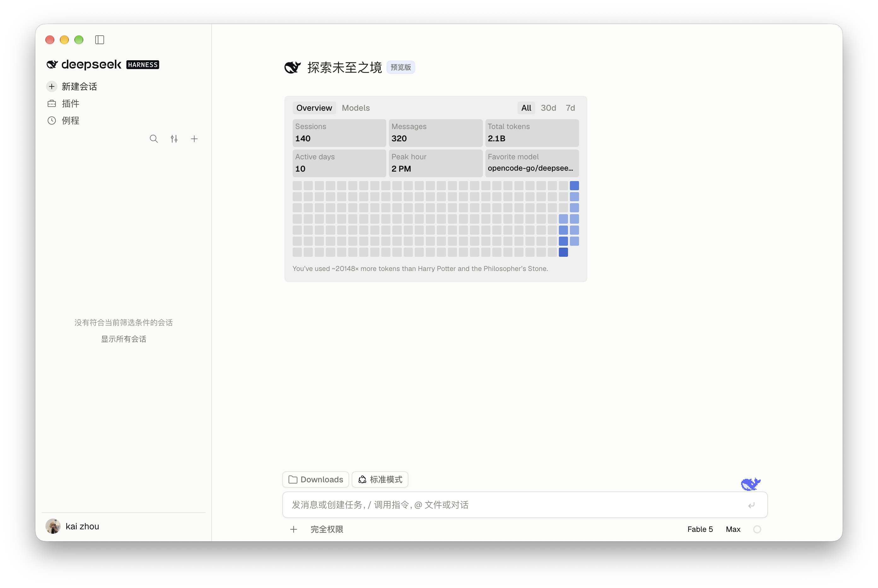The image size is (878, 588).
Task: Click the 预览版 preview badge
Action: click(x=401, y=68)
